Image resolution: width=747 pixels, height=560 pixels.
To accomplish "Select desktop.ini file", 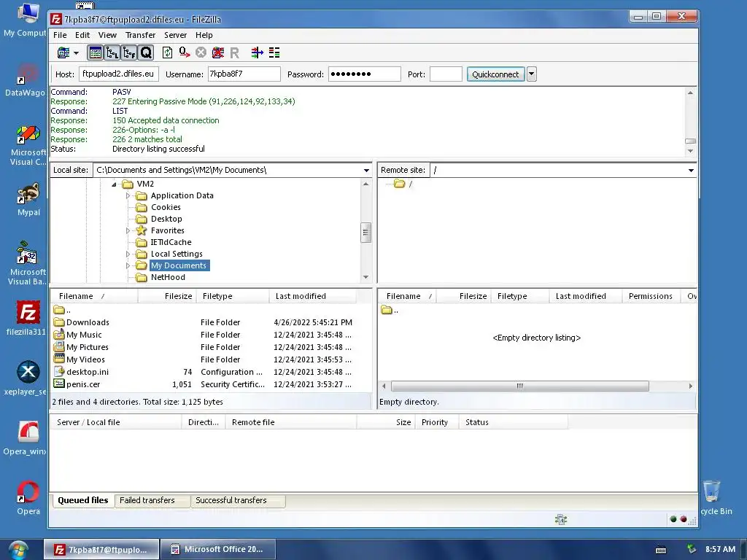I will coord(88,372).
